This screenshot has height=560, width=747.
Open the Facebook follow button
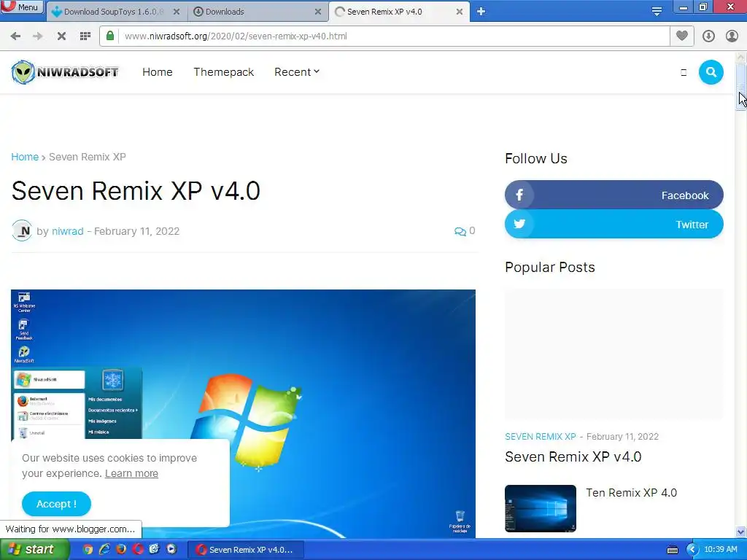point(614,195)
